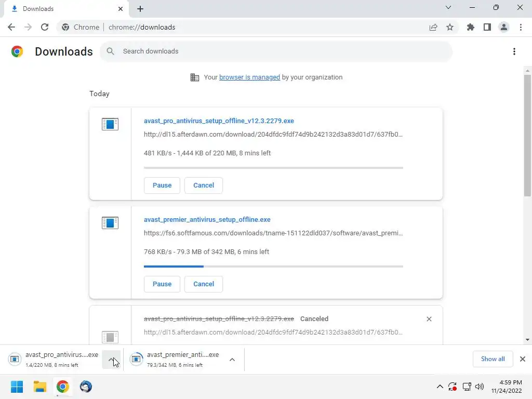Open avast_premier_antivirus_setup_offline.exe file link

(207, 220)
